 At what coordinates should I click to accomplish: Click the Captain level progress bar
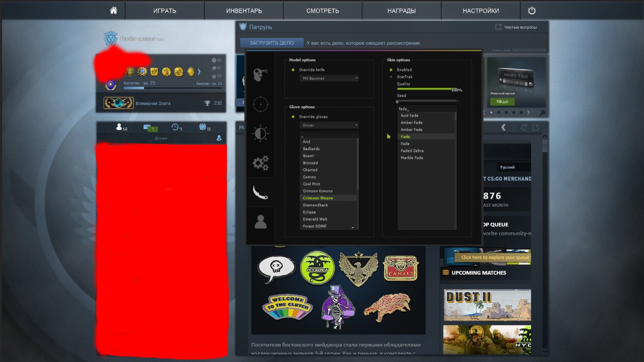(x=173, y=88)
